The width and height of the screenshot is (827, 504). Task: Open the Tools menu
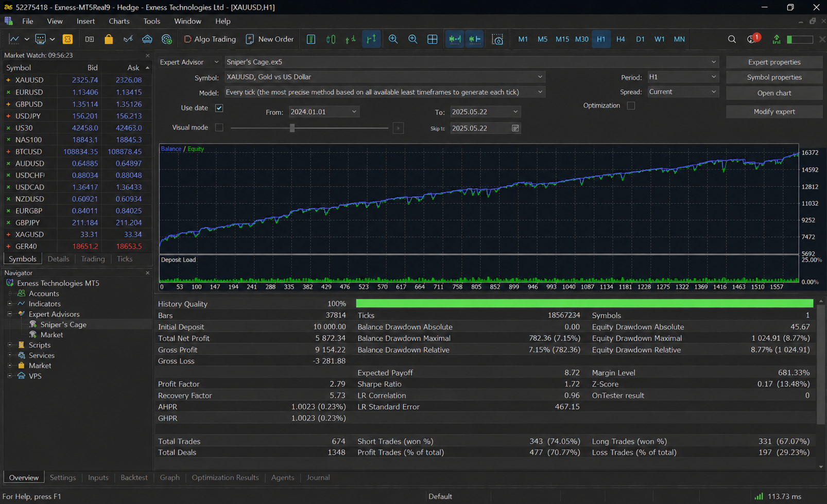[x=151, y=21]
